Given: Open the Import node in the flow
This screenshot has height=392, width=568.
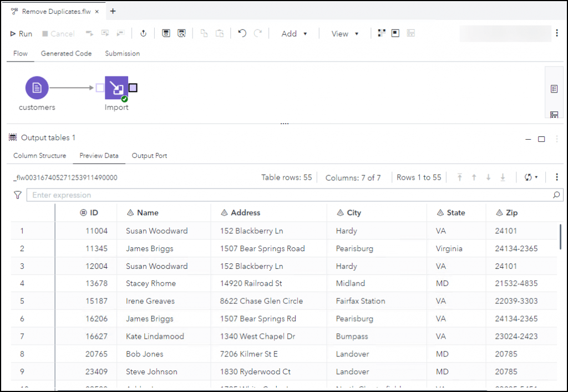Looking at the screenshot, I should pyautogui.click(x=116, y=87).
